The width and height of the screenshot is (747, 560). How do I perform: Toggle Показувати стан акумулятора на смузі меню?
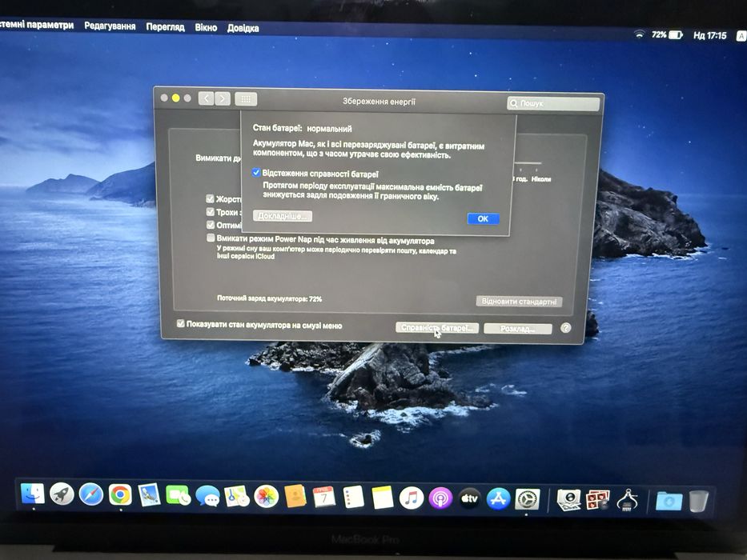click(181, 323)
